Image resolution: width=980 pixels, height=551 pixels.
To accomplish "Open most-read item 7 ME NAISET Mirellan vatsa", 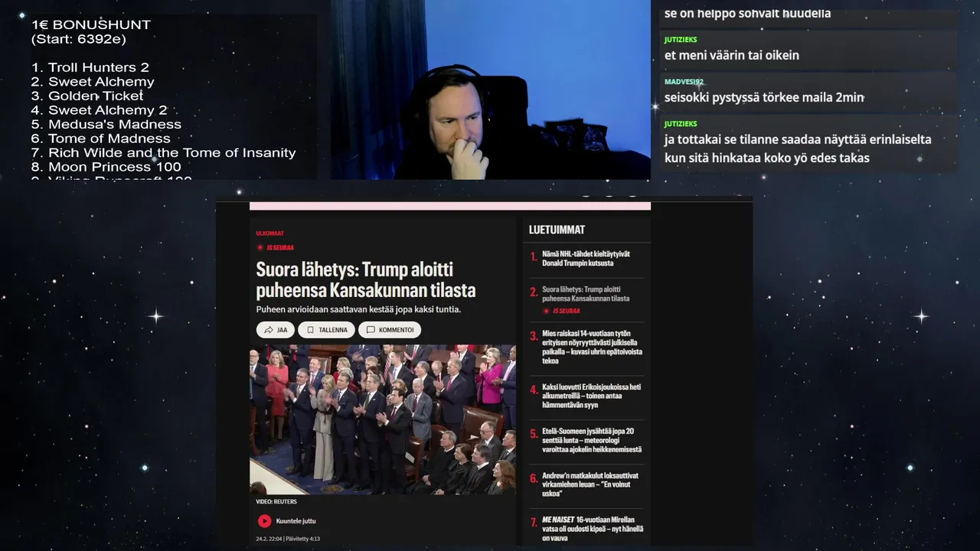I will (x=593, y=529).
